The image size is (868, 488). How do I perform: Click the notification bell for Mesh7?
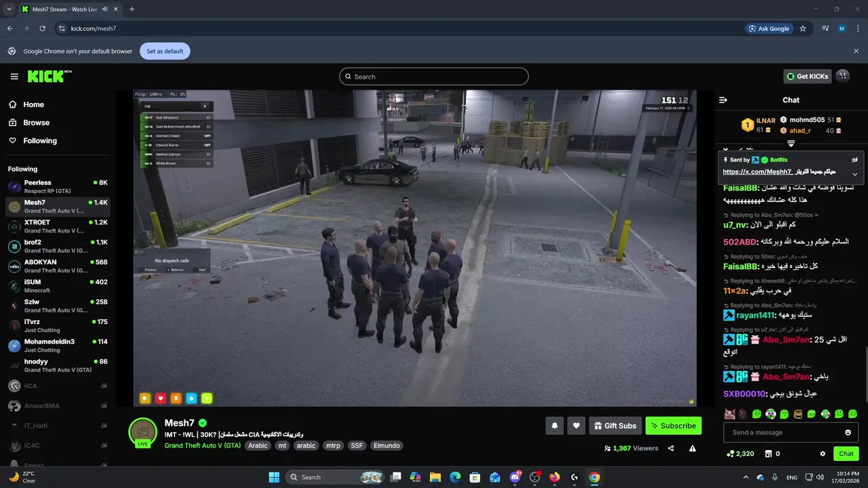click(554, 426)
